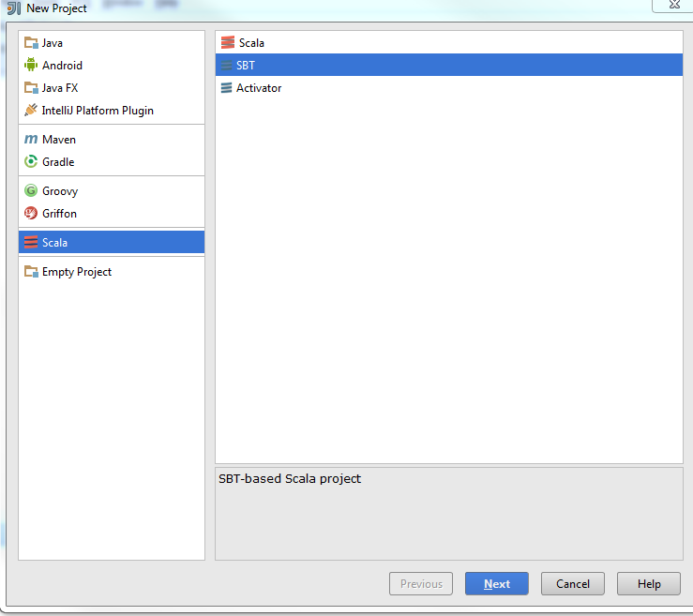This screenshot has height=616, width=693.
Task: Pick the Maven label
Action: coord(59,140)
